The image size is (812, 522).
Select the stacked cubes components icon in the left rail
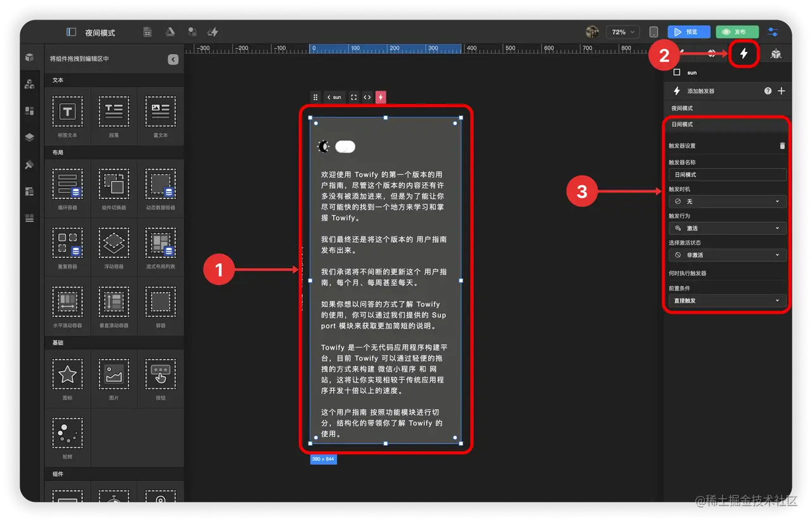point(29,84)
